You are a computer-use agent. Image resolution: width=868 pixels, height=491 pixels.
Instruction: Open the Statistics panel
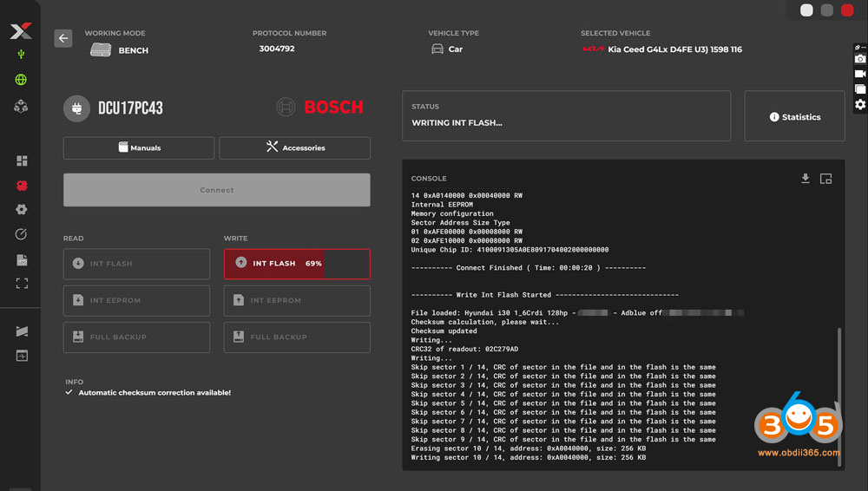click(795, 116)
